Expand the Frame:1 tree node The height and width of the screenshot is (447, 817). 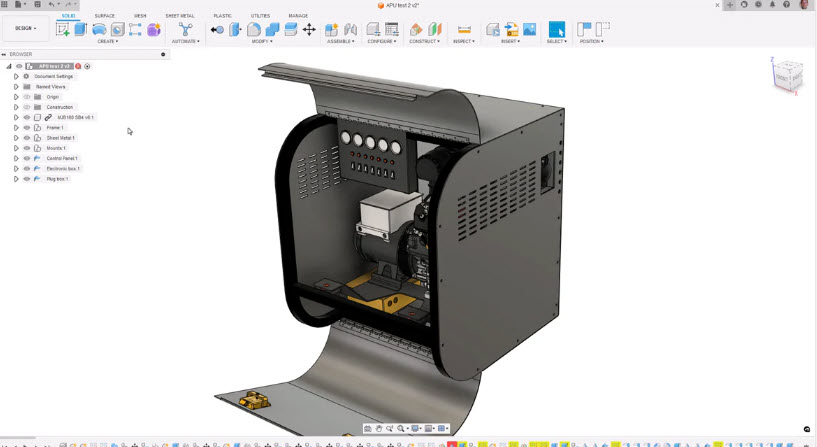(16, 128)
